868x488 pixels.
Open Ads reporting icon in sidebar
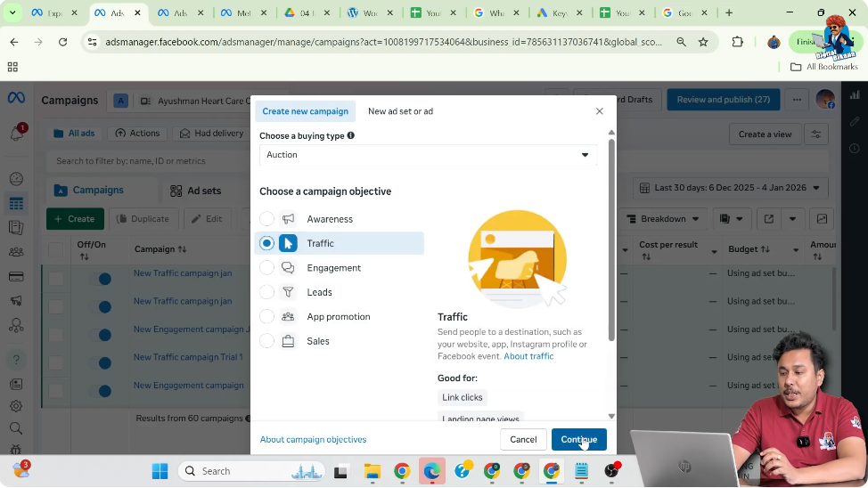(16, 227)
